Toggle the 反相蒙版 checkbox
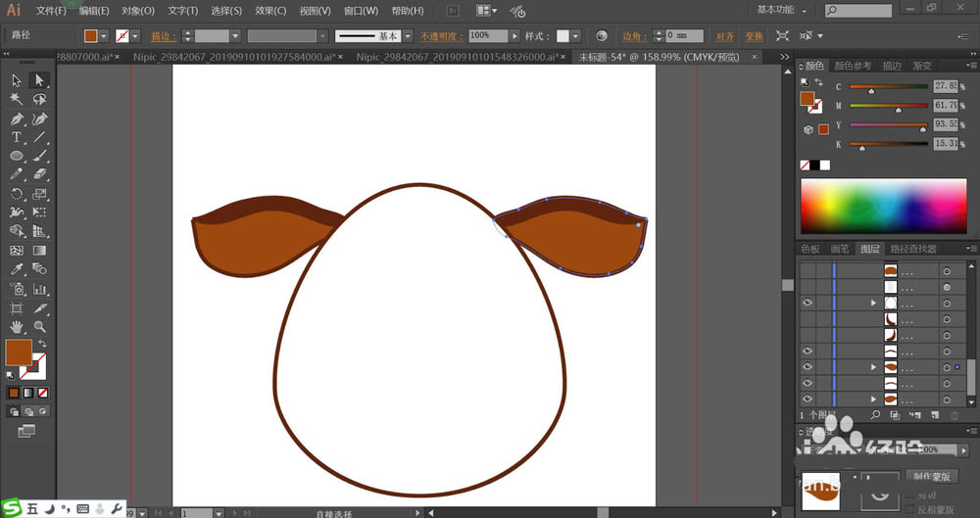Screen dimensions: 980x518 point(908,509)
